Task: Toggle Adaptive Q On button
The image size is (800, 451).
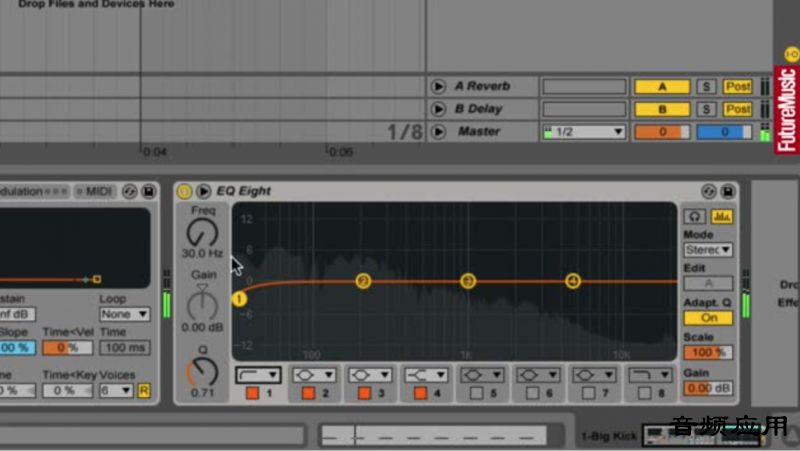Action: 708,318
